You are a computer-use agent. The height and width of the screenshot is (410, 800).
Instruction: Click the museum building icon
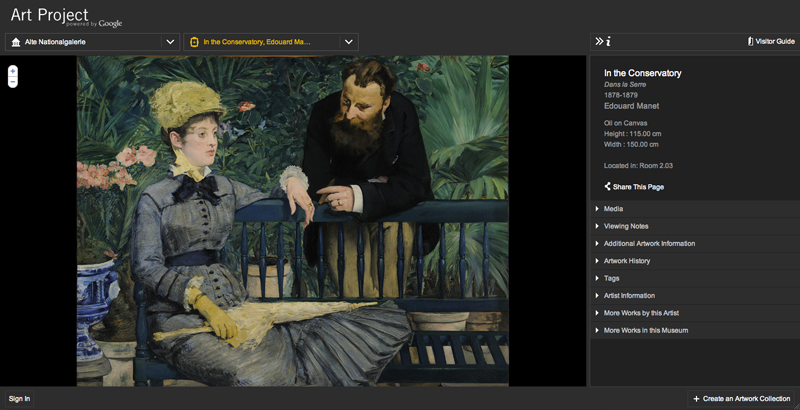tap(15, 42)
